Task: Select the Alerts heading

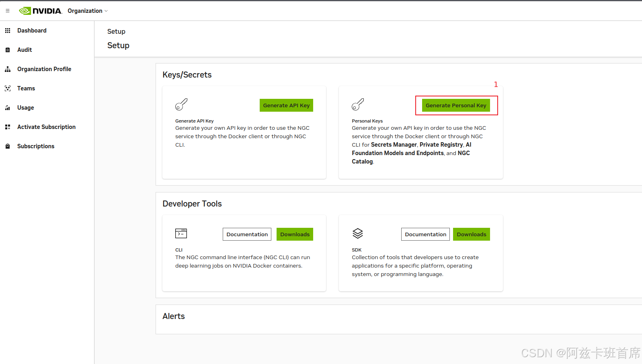Action: (174, 316)
